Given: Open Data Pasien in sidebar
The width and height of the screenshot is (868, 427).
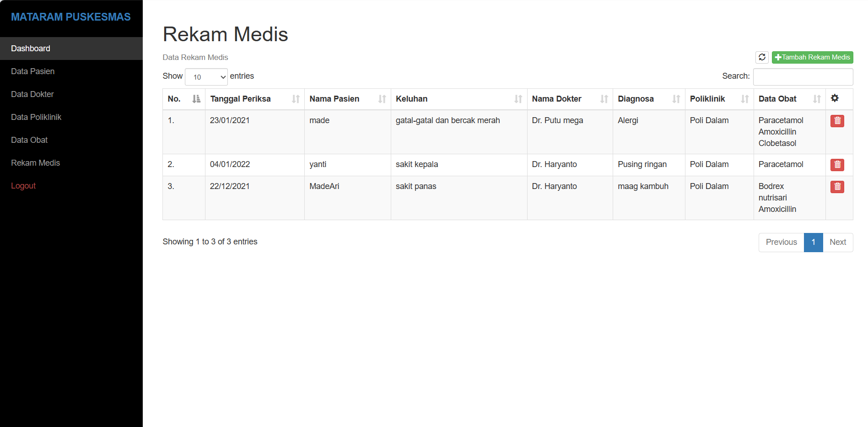Looking at the screenshot, I should (x=33, y=71).
